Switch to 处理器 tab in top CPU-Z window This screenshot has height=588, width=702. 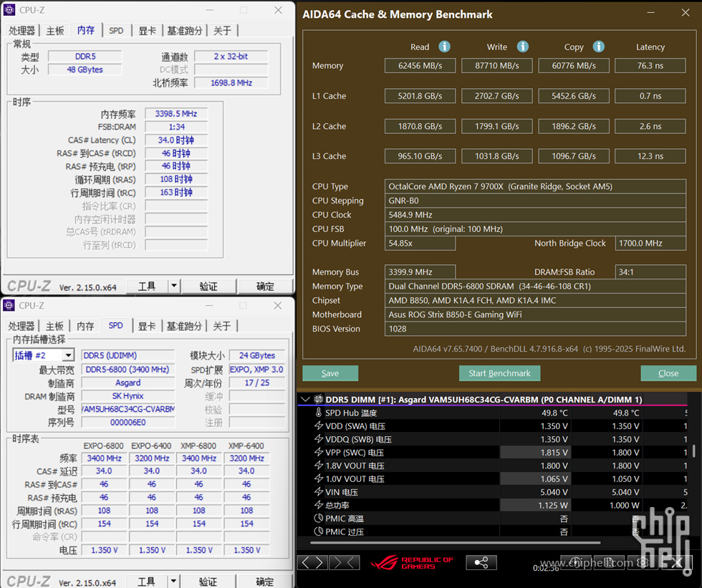pos(21,30)
